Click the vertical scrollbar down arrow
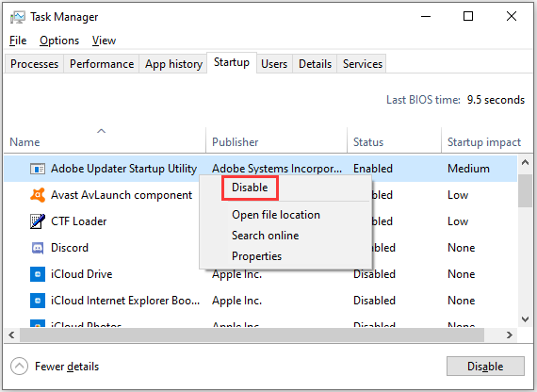 525,319
